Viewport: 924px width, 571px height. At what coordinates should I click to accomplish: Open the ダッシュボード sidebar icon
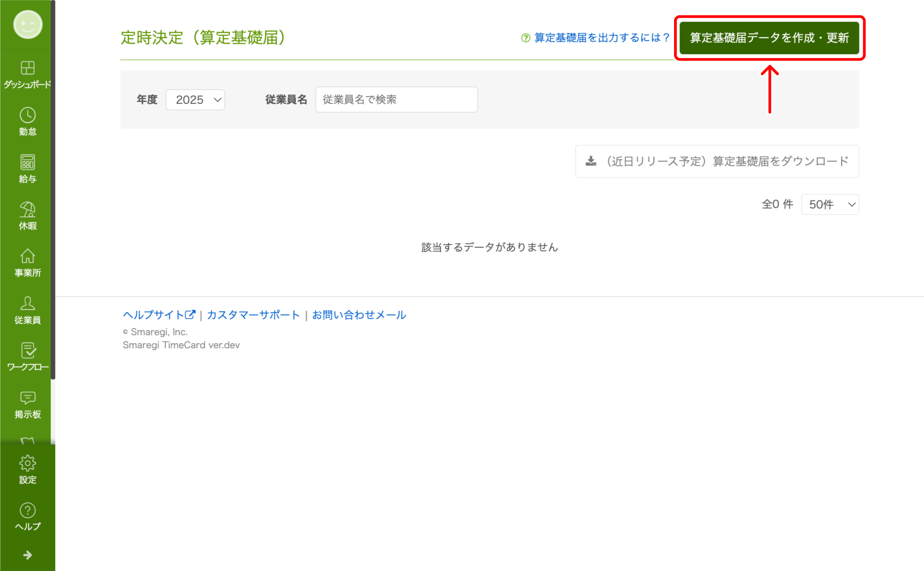point(28,68)
